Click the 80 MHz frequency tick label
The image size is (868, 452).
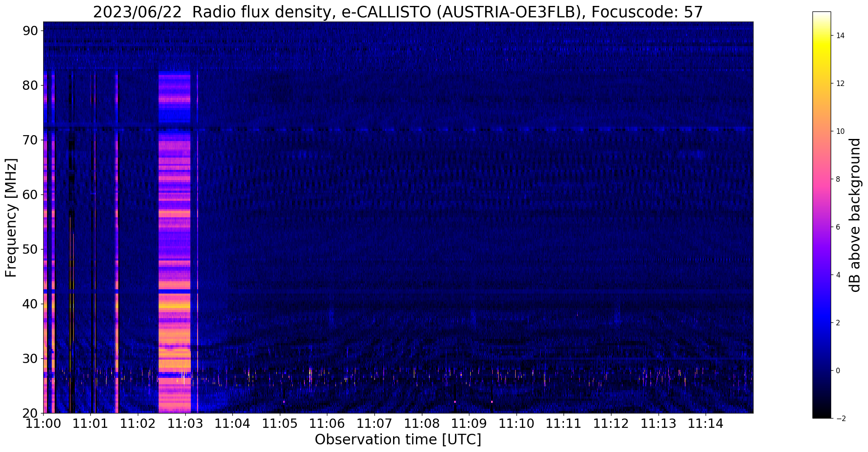(31, 85)
